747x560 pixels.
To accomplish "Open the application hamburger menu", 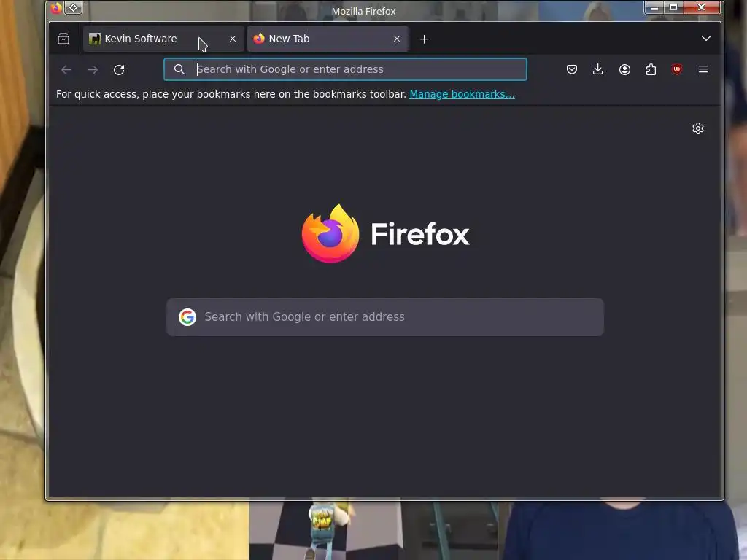I will click(703, 69).
